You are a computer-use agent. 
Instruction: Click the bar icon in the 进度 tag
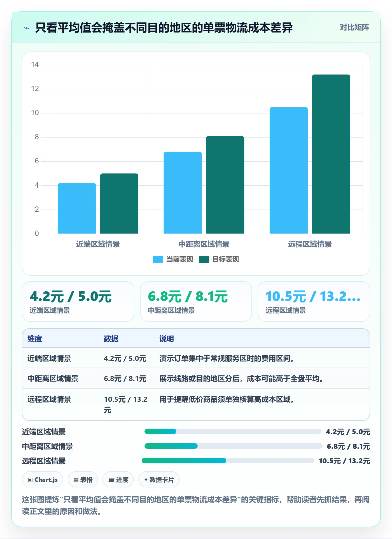pyautogui.click(x=111, y=480)
